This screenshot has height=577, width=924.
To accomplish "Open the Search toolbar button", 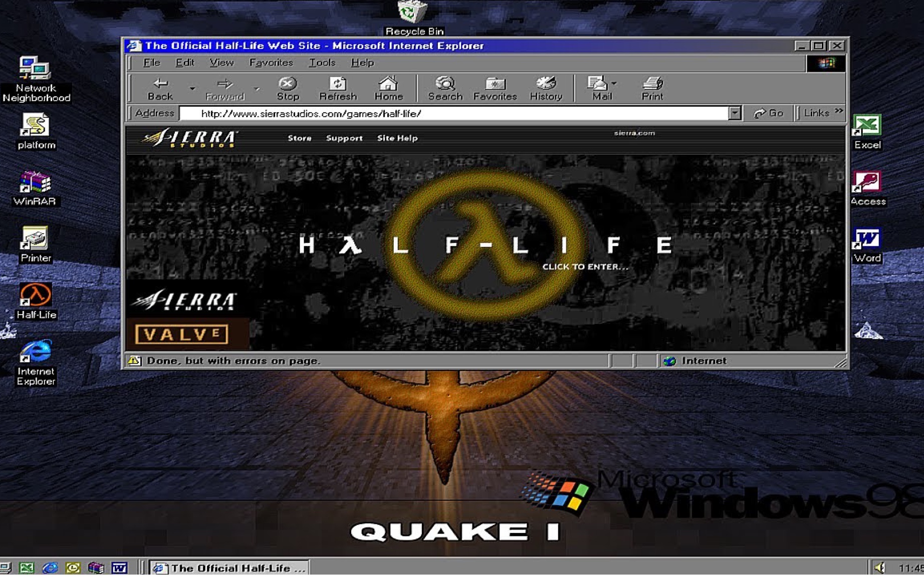I will coord(445,89).
